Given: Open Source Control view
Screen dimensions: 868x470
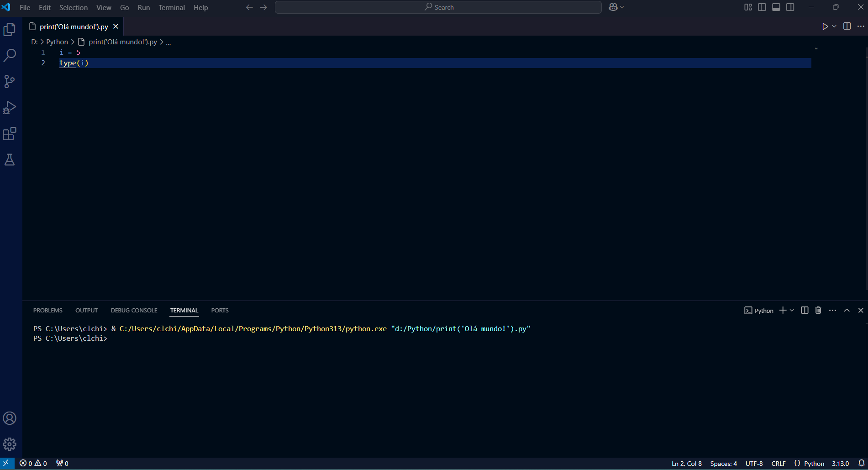Looking at the screenshot, I should point(10,82).
